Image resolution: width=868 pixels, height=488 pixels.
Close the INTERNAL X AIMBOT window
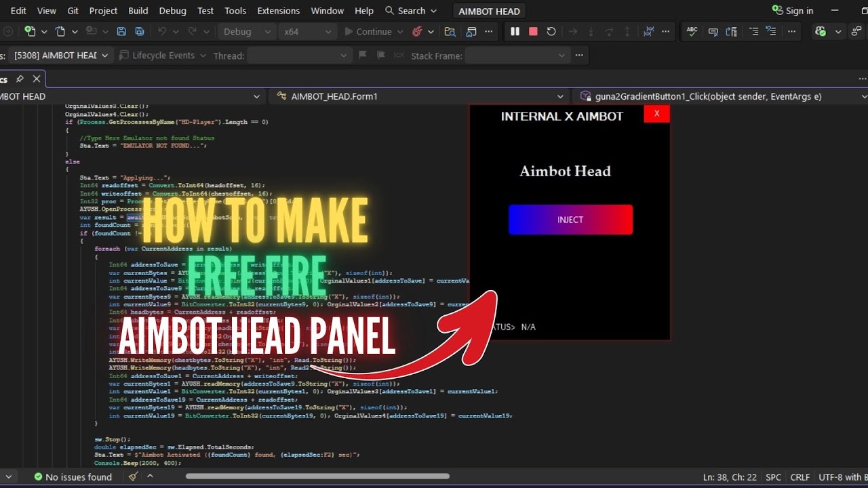point(656,114)
